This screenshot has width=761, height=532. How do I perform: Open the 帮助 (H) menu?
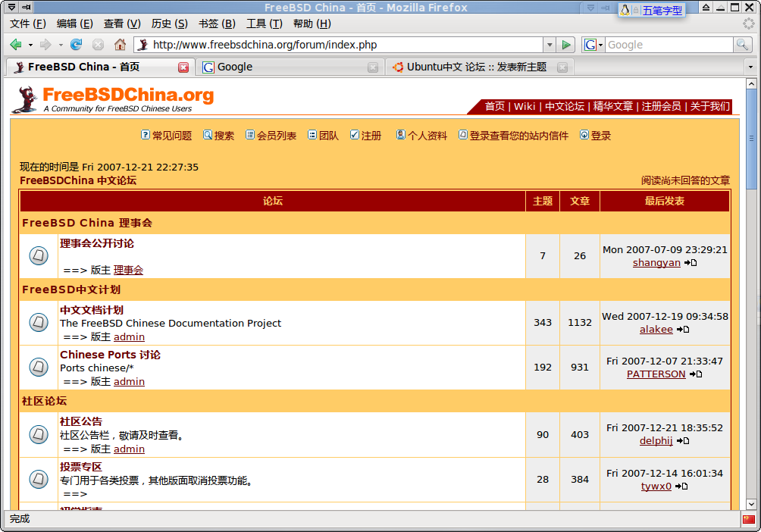(x=312, y=23)
